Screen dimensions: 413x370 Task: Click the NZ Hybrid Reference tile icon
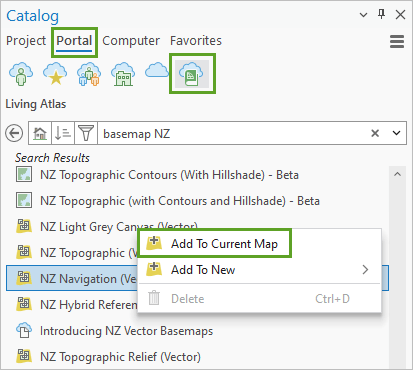click(24, 304)
